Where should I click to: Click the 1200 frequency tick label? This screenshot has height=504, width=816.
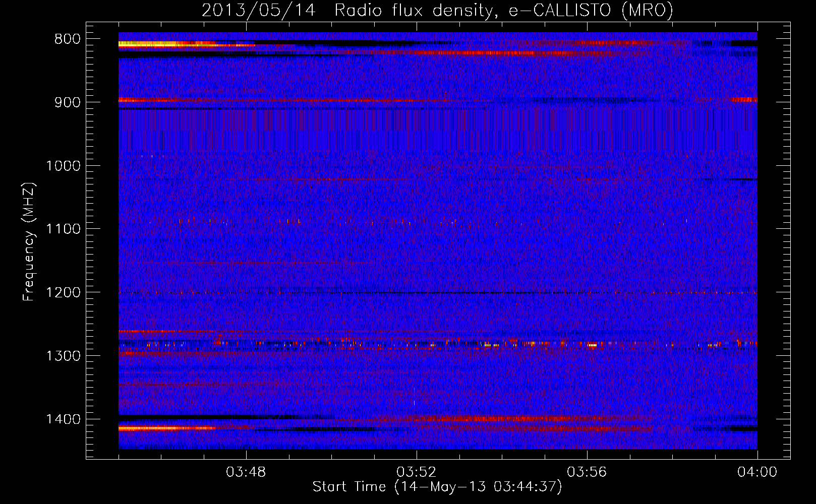(63, 292)
